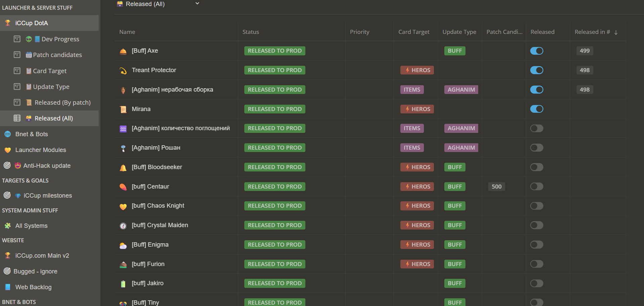644x306 pixels.
Task: Open the Status column header menu
Action: 251,32
